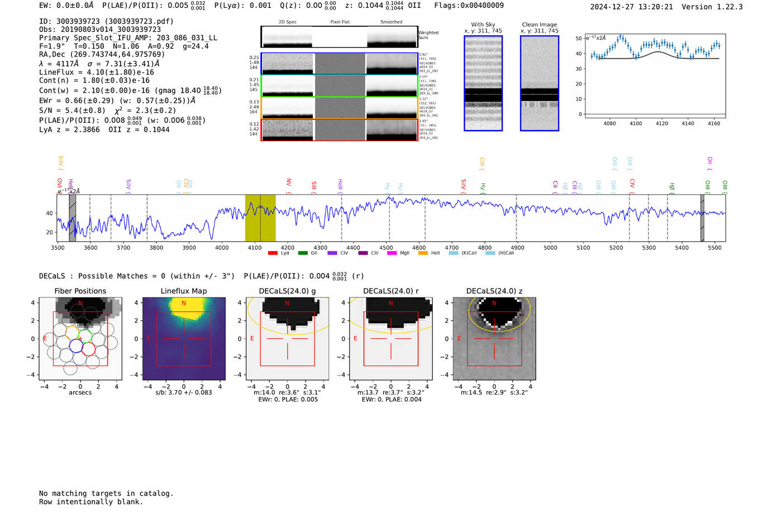Click the red CIV label near 5250
The height and width of the screenshot is (532, 782).
click(x=632, y=185)
